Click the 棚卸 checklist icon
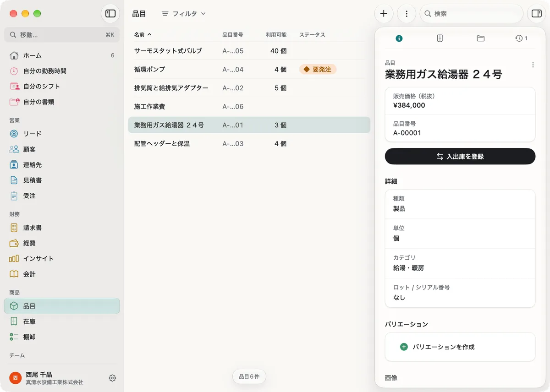The image size is (550, 392). pyautogui.click(x=14, y=337)
